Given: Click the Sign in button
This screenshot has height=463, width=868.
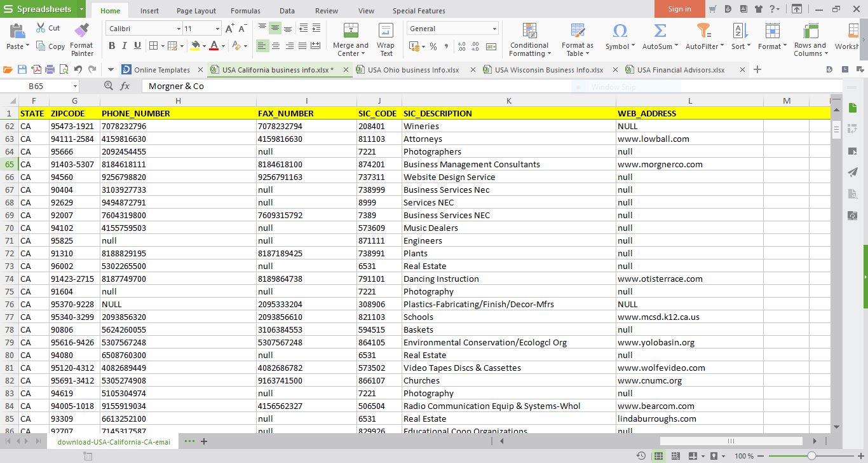Looking at the screenshot, I should tap(679, 9).
